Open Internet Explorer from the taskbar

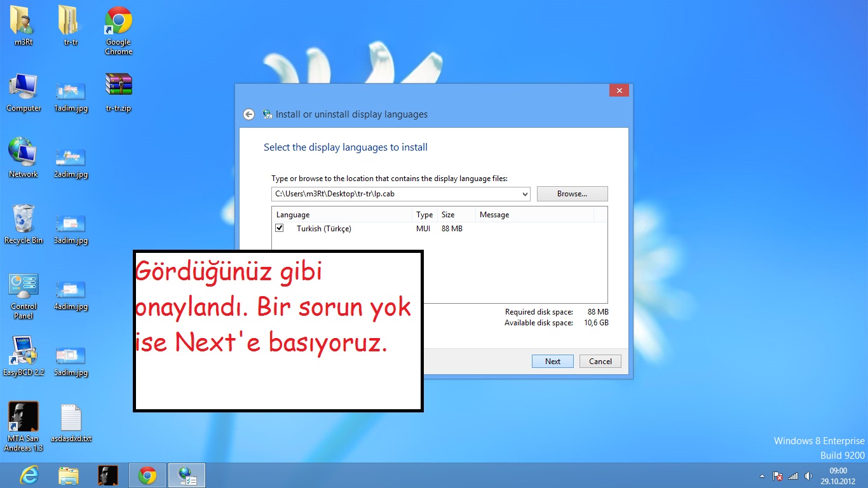29,475
